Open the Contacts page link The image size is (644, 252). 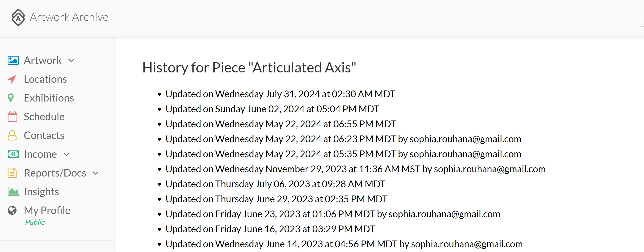coord(44,135)
